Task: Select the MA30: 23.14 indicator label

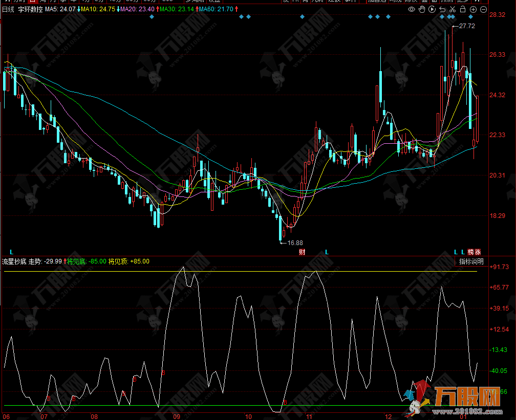Action: click(x=177, y=9)
